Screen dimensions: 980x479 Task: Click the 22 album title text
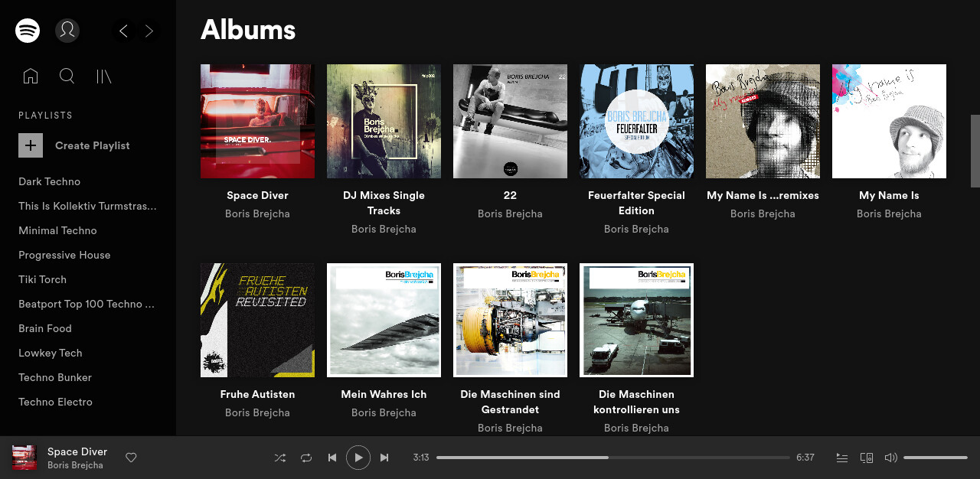tap(510, 195)
